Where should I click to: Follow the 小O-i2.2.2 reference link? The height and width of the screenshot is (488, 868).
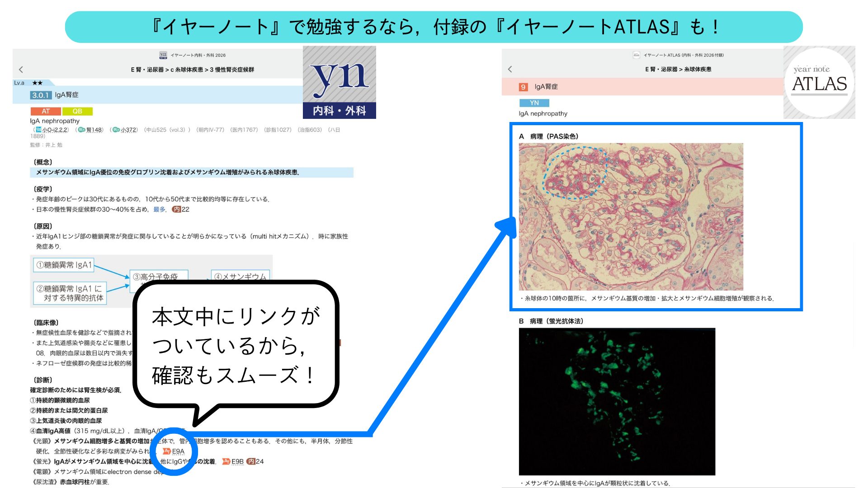point(52,130)
